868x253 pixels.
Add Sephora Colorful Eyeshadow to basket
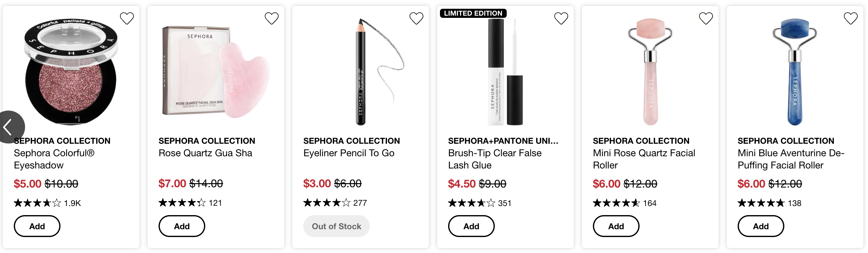point(37,226)
